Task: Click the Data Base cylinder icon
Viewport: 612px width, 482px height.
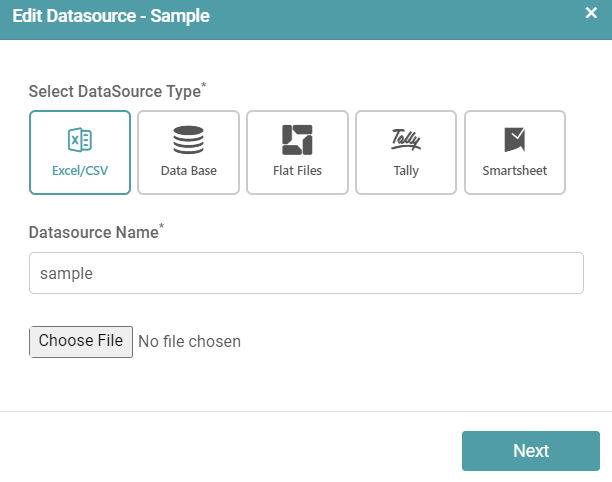Action: click(x=188, y=140)
